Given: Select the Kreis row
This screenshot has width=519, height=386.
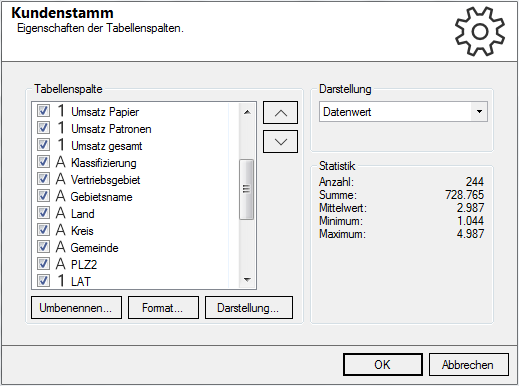Looking at the screenshot, I should click(133, 230).
